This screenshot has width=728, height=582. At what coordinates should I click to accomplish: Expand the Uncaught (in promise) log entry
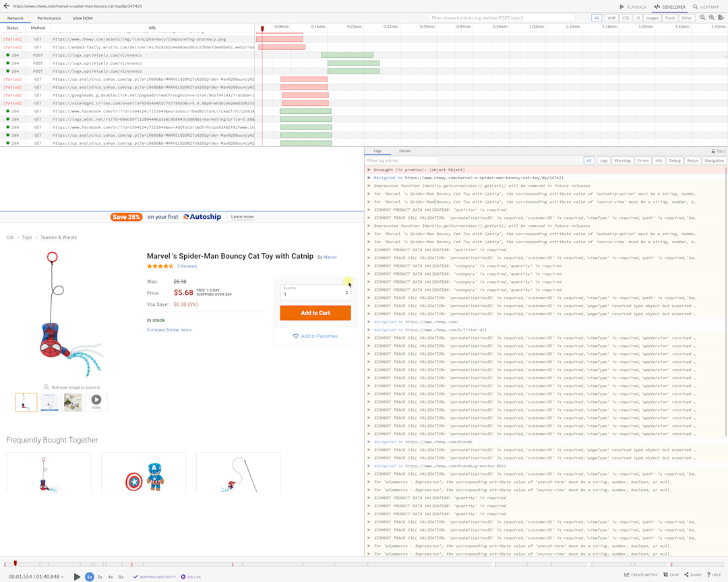(x=369, y=170)
